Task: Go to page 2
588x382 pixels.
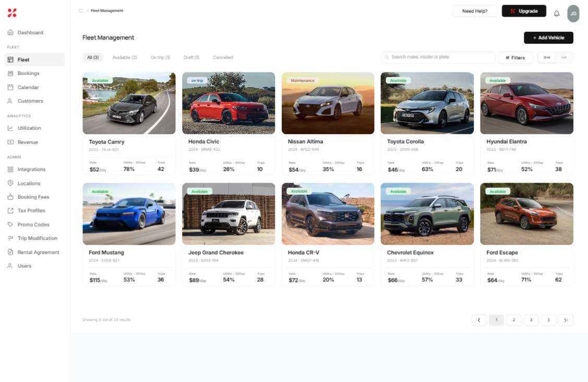Action: [x=514, y=320]
